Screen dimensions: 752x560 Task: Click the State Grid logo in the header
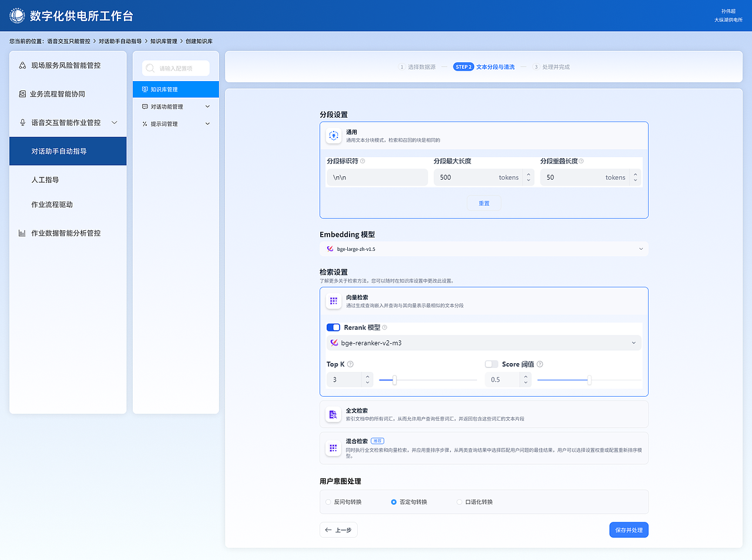coord(17,16)
